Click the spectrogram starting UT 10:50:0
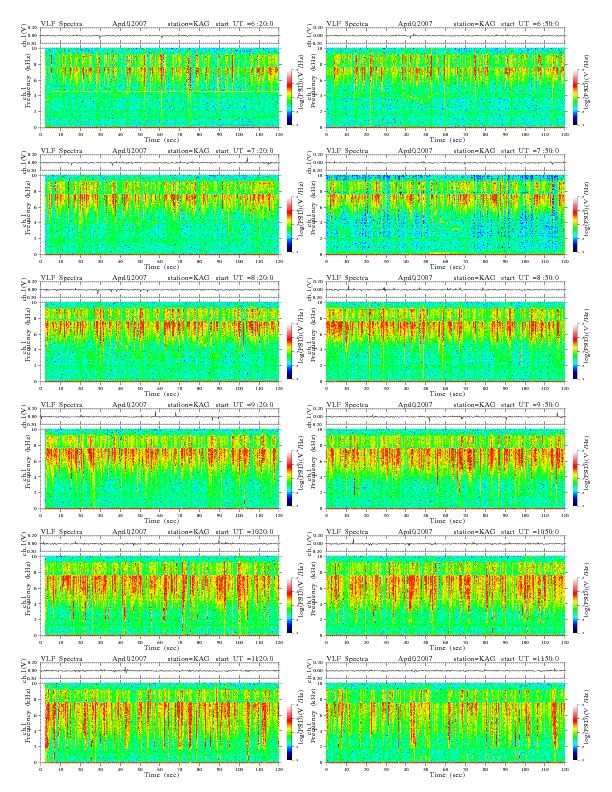The height and width of the screenshot is (792, 612). click(x=445, y=596)
